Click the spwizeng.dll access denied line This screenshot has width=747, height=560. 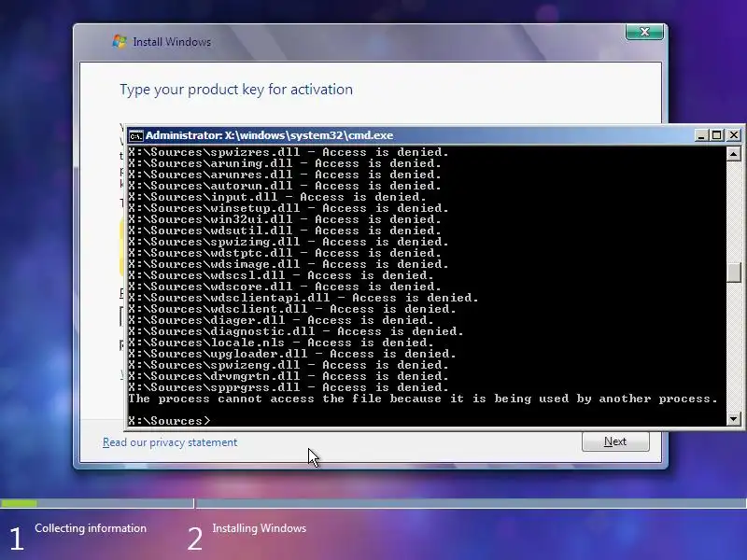(289, 365)
